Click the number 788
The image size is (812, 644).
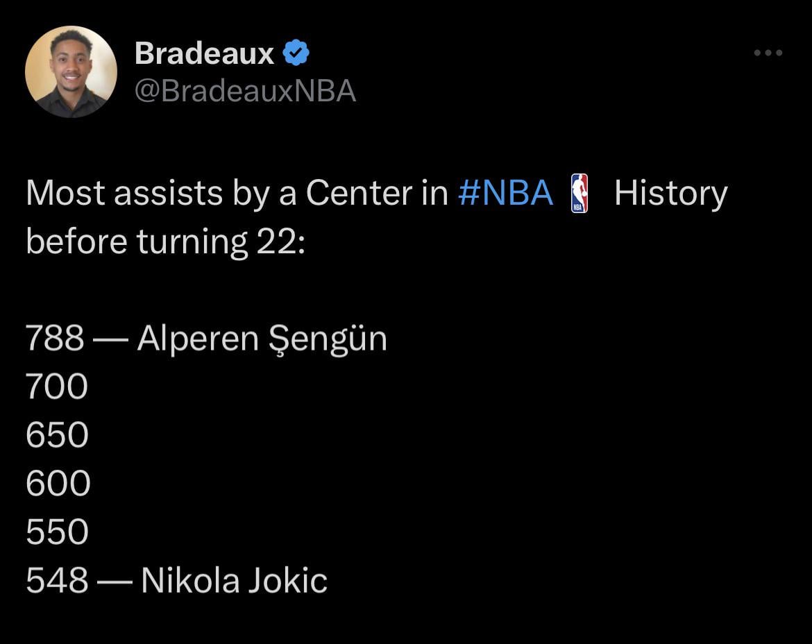tap(55, 339)
